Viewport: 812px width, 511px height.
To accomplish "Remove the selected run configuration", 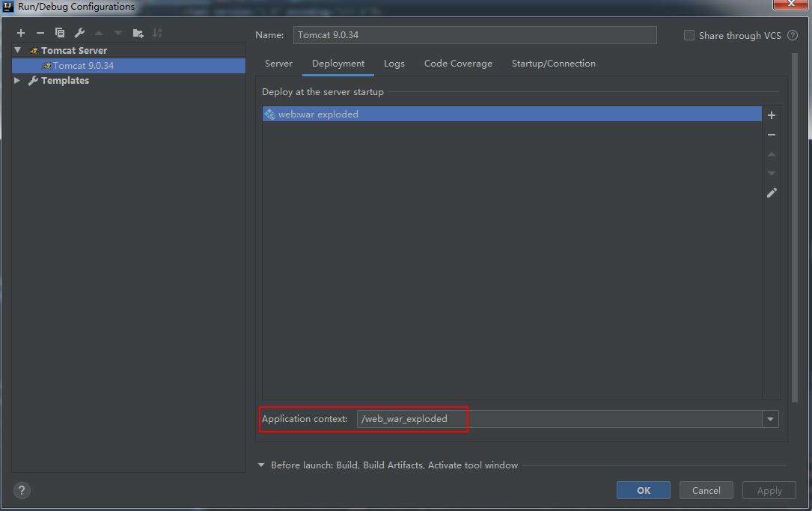I will click(x=40, y=33).
